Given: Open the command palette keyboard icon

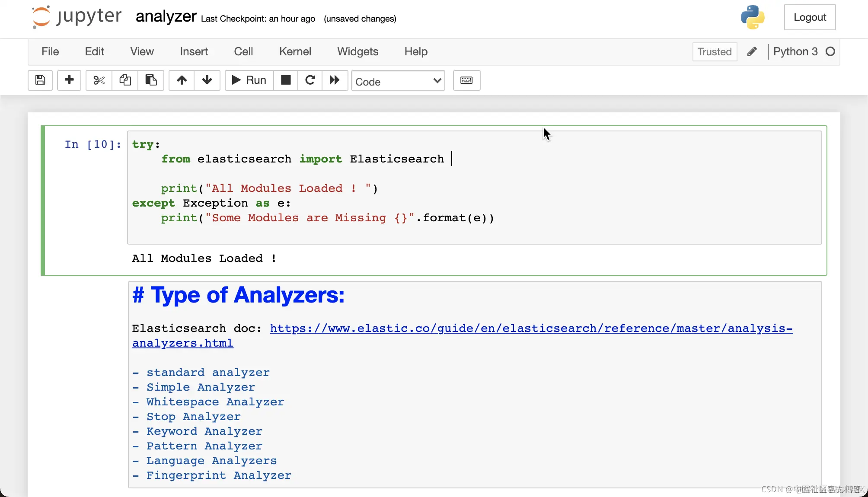Looking at the screenshot, I should pyautogui.click(x=466, y=80).
